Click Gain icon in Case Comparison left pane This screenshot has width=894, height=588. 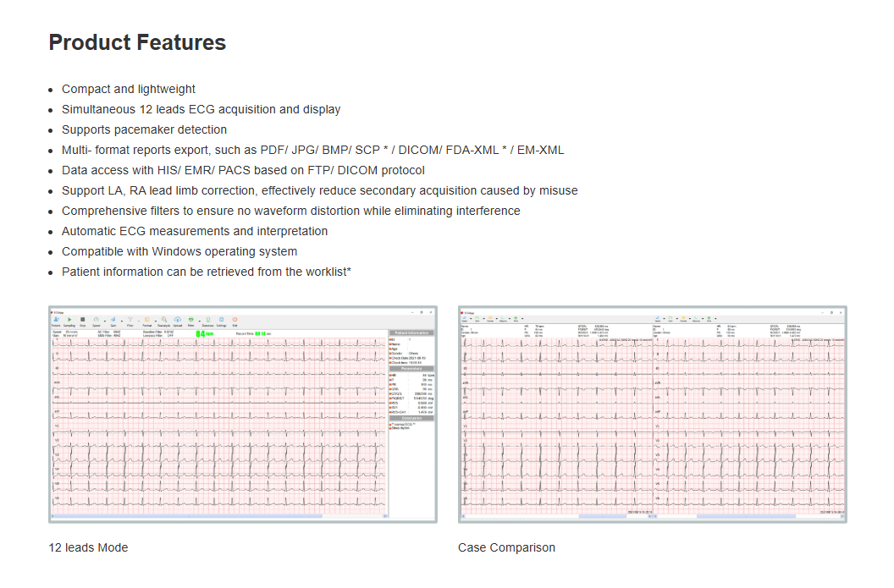click(477, 318)
